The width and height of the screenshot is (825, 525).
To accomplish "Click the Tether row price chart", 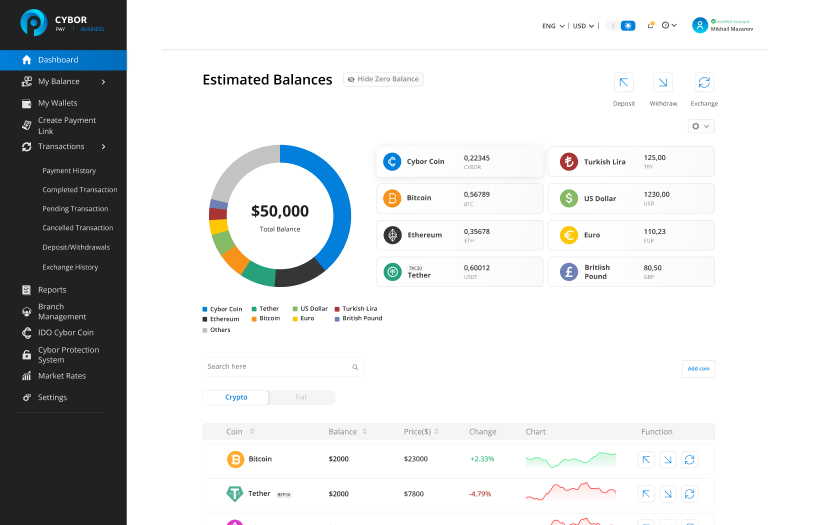I will click(570, 493).
